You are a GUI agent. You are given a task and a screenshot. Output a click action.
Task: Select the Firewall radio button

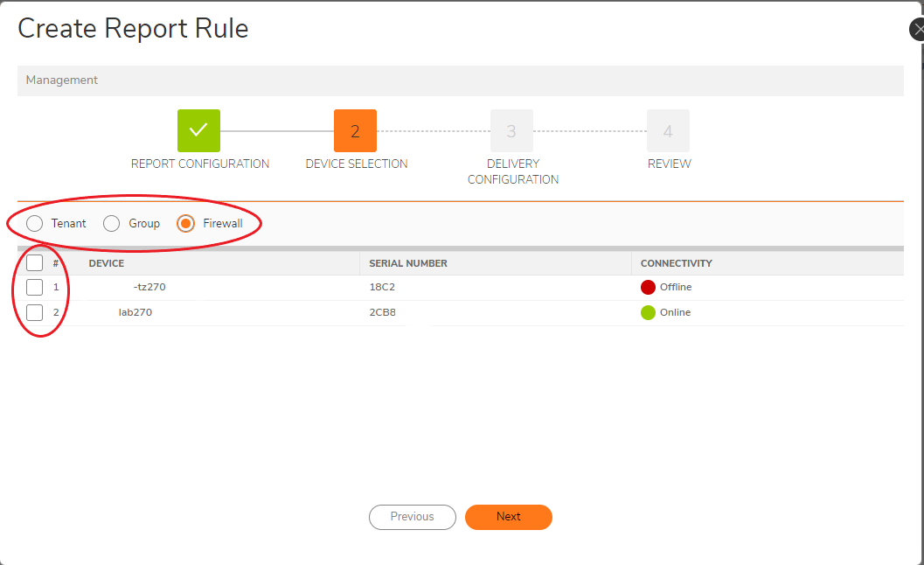[185, 223]
